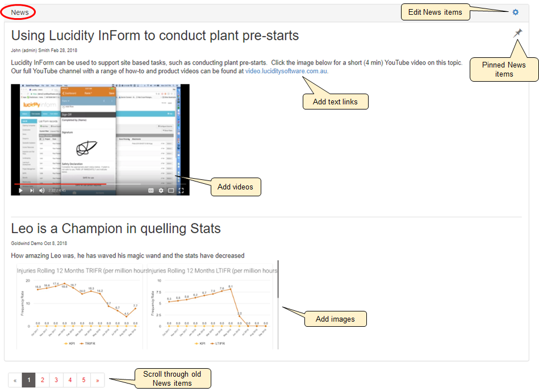The height and width of the screenshot is (392, 539).
Task: Go to next page with » arrow
Action: 98,380
